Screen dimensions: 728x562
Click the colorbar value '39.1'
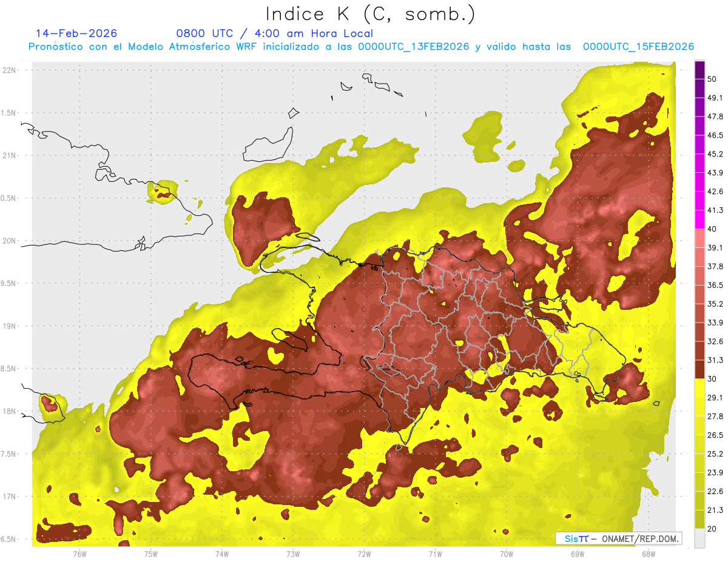[715, 247]
